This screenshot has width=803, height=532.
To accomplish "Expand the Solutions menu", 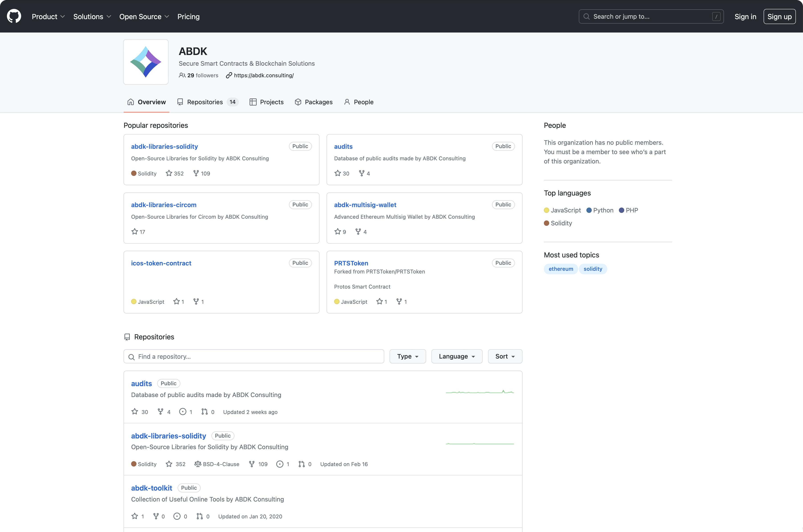I will tap(92, 16).
